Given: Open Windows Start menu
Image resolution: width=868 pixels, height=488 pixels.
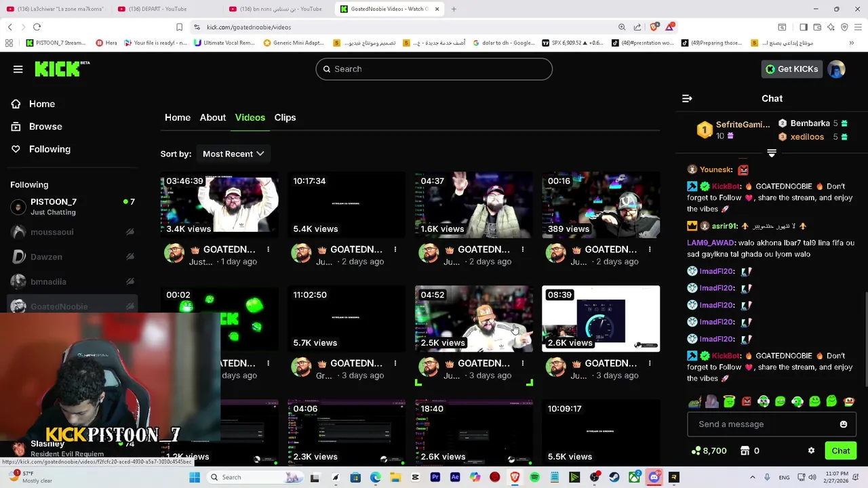Looking at the screenshot, I should coord(195,477).
